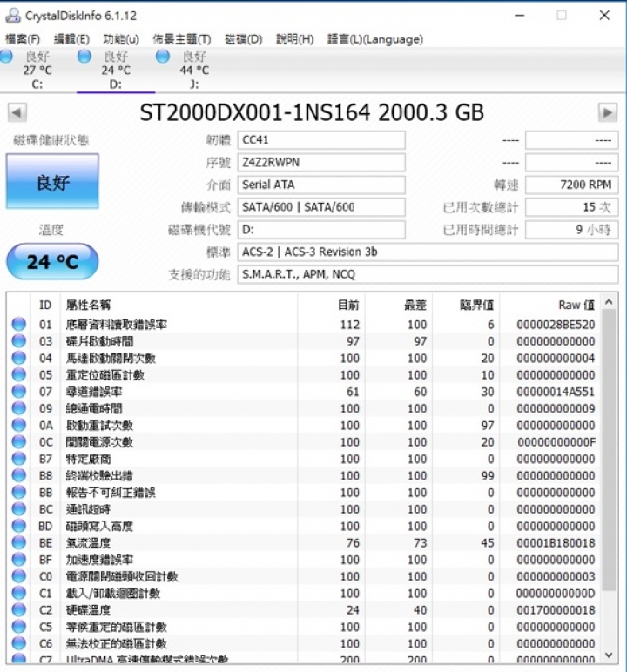Image resolution: width=627 pixels, height=672 pixels.
Task: Open the 磁碟(D) menu
Action: coord(243,39)
